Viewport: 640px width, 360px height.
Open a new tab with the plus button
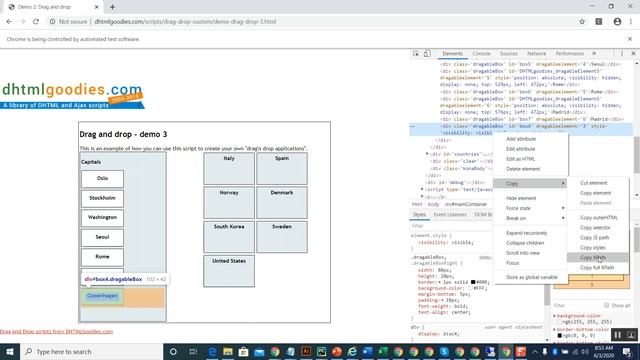tap(112, 7)
